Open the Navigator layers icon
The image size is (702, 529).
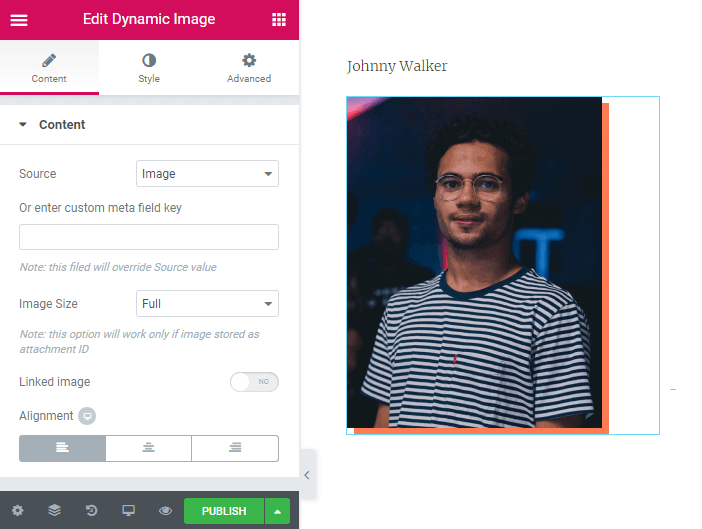pyautogui.click(x=54, y=510)
